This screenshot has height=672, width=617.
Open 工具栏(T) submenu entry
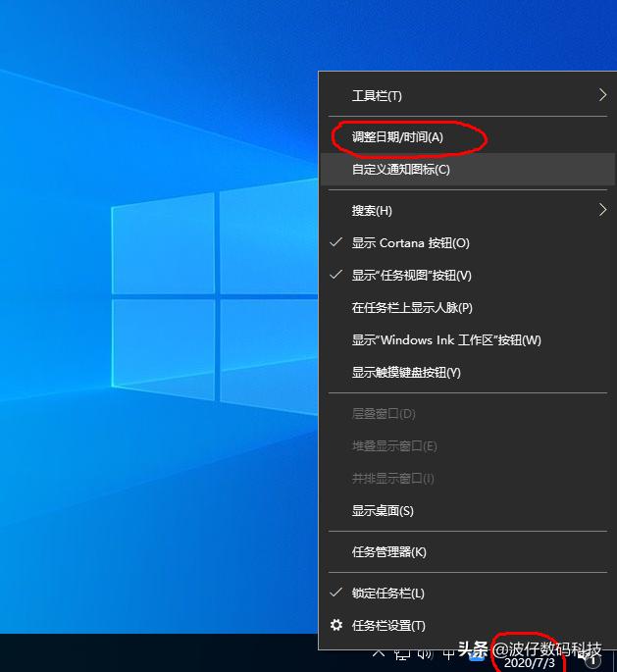tap(467, 95)
